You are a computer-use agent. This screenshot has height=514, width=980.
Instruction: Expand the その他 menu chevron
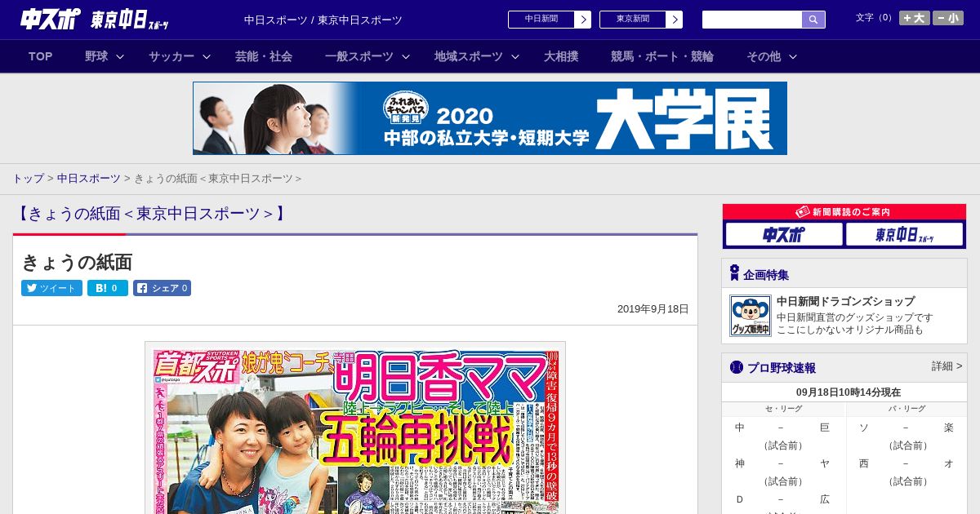[793, 56]
